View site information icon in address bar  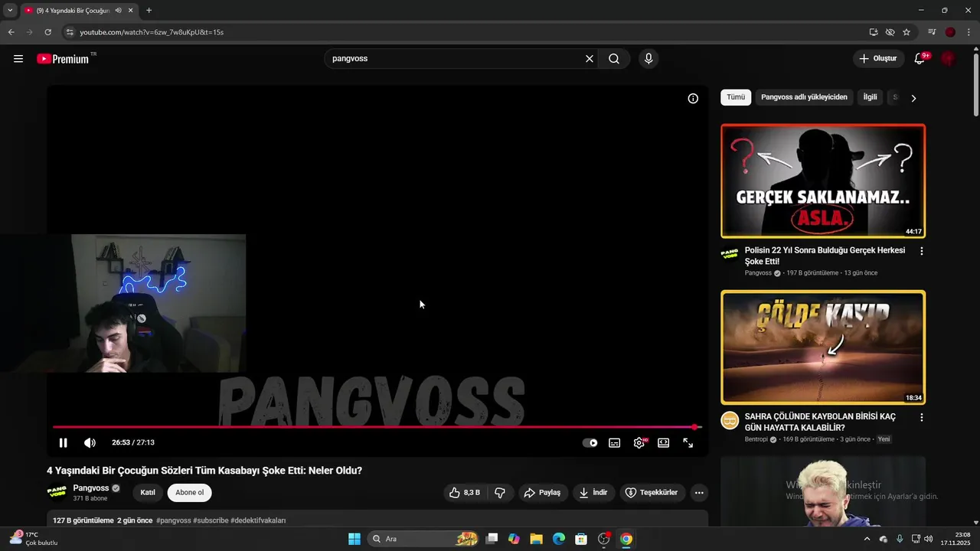coord(69,32)
